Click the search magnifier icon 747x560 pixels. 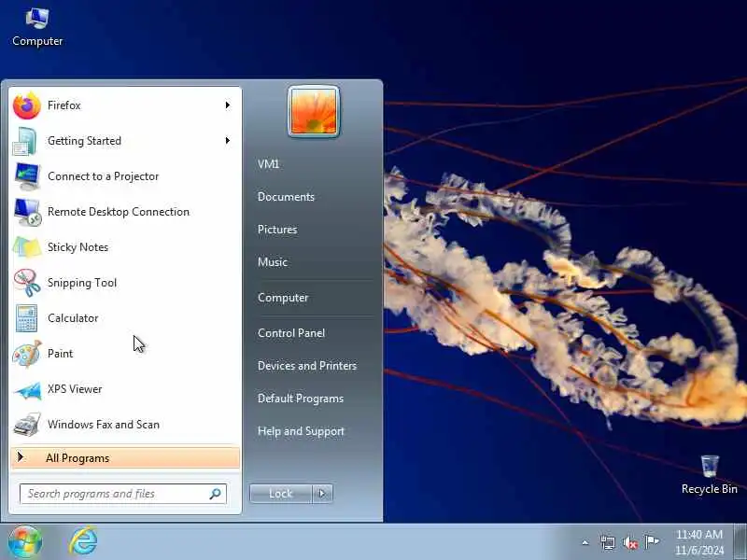216,494
